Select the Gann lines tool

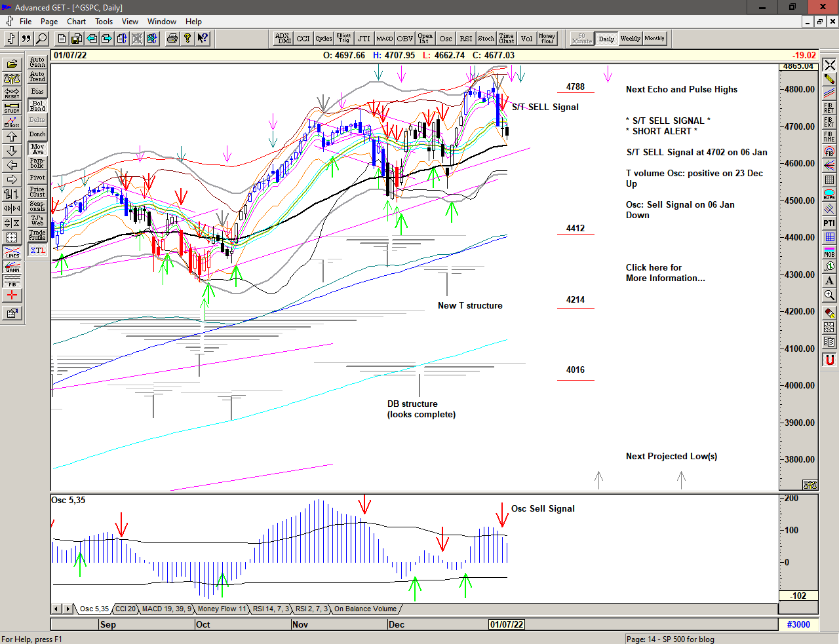point(12,267)
